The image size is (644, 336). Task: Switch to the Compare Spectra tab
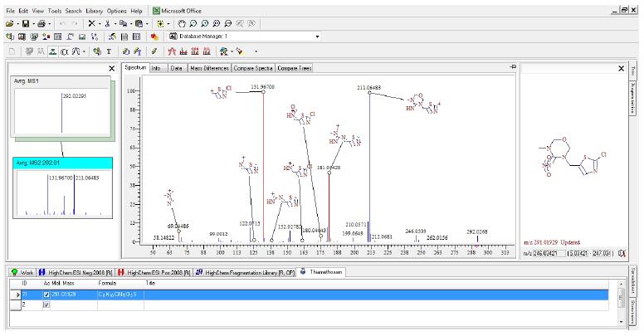pyautogui.click(x=253, y=68)
